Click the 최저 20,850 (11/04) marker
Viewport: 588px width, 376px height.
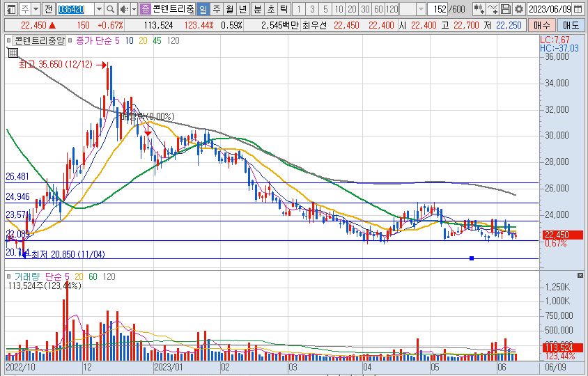click(x=68, y=255)
